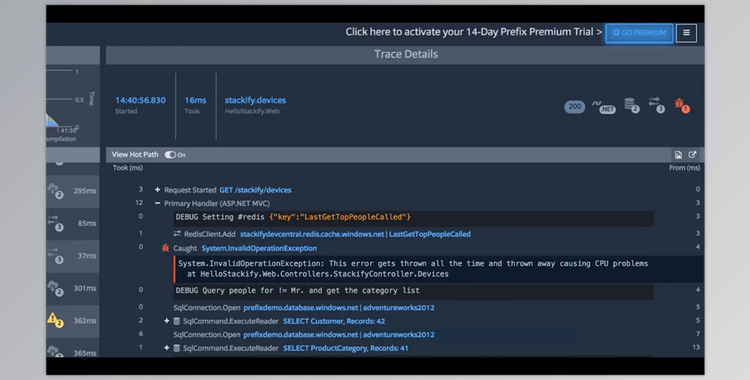Expand the Request Started row
The image size is (750, 380).
click(x=157, y=190)
